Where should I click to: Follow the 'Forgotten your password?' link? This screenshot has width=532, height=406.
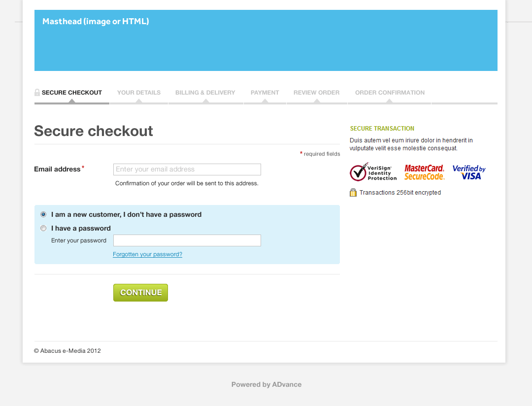[x=147, y=254]
